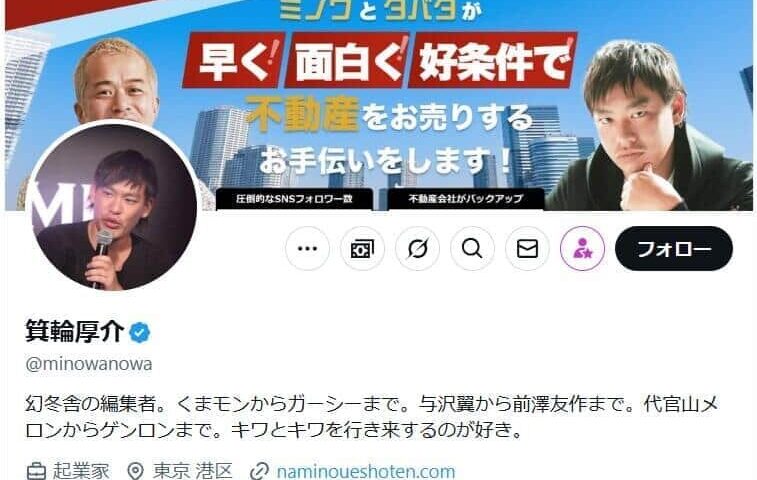Click the 圧倒的なSNSフォロワー数 label in banner

(x=294, y=198)
